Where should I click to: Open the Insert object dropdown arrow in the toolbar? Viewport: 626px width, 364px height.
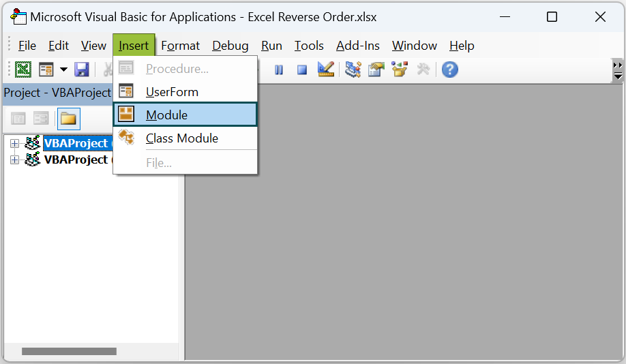coord(63,70)
